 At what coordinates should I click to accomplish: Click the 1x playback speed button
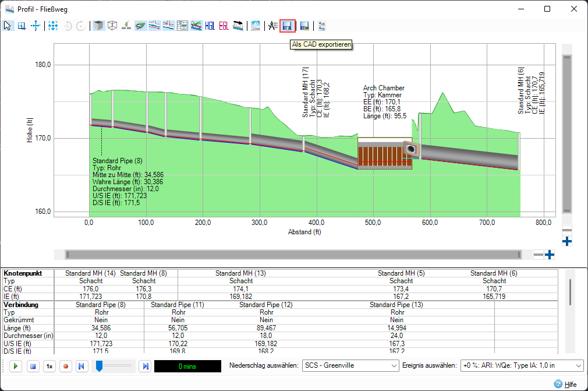pyautogui.click(x=50, y=366)
